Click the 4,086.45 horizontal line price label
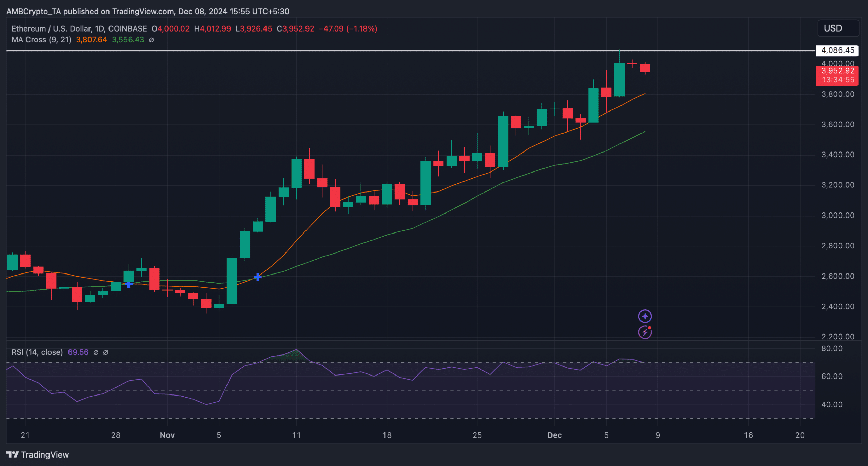The width and height of the screenshot is (868, 466). tap(837, 50)
